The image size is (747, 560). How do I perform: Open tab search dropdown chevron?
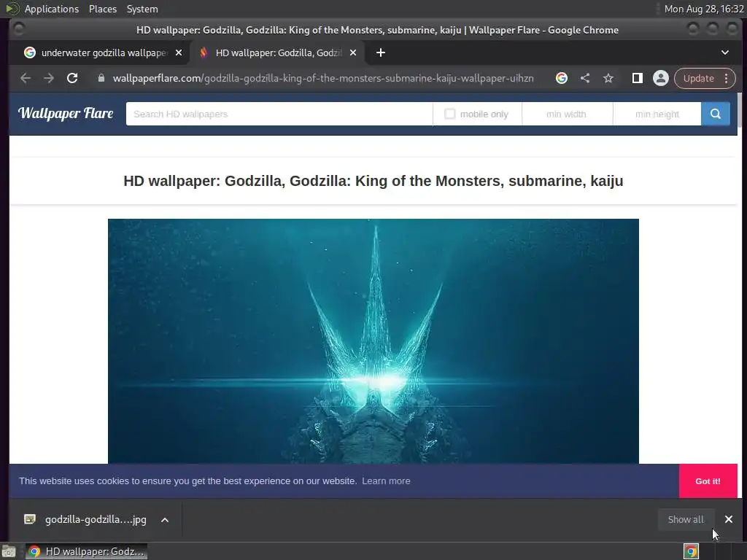pyautogui.click(x=725, y=52)
